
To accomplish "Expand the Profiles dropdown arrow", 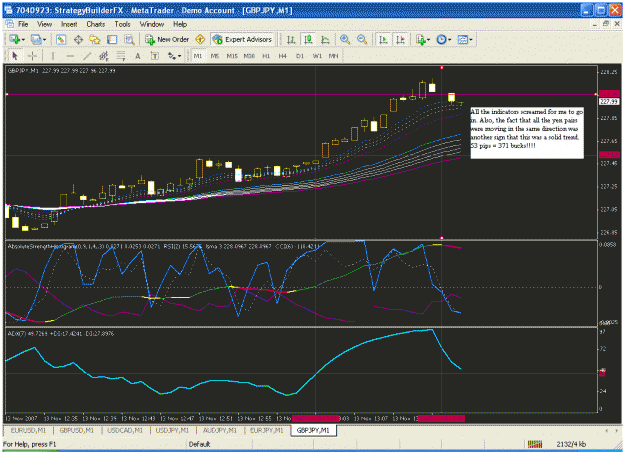I will 44,40.
